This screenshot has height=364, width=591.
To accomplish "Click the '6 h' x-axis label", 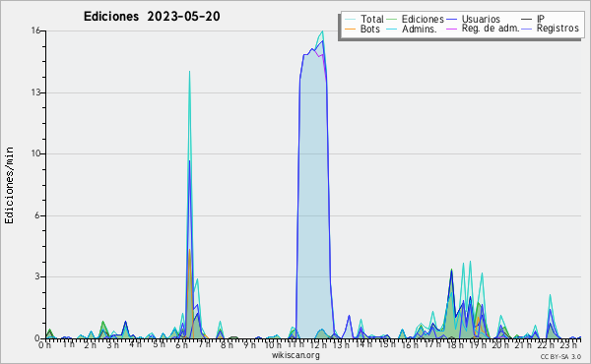I will [181, 344].
